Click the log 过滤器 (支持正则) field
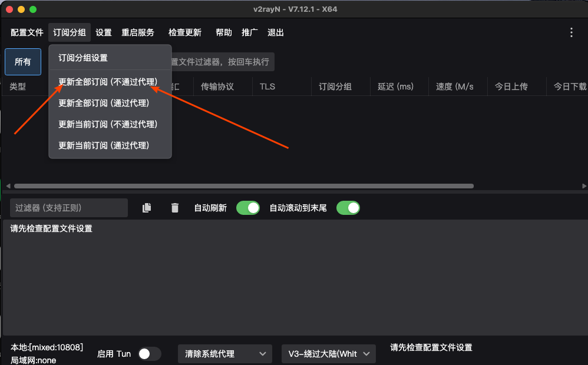 point(69,208)
